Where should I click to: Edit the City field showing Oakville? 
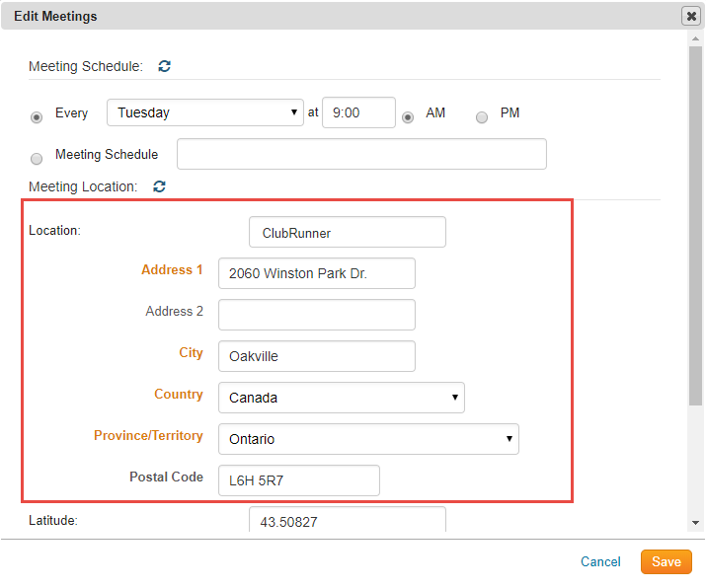(316, 356)
